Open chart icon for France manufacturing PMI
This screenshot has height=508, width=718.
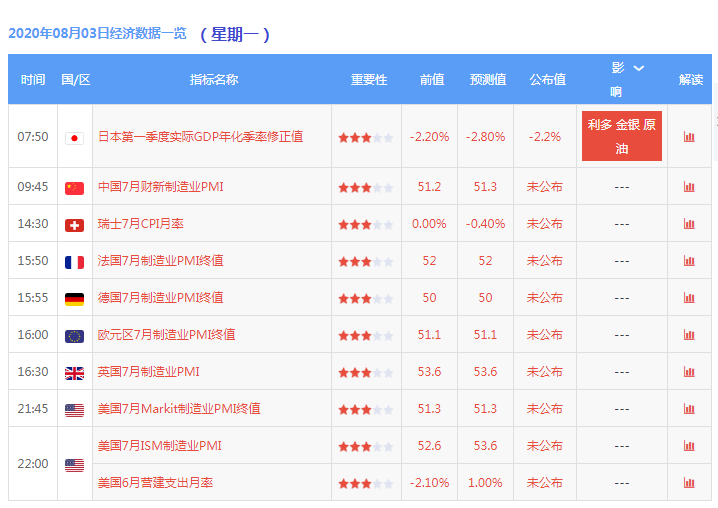coord(689,261)
